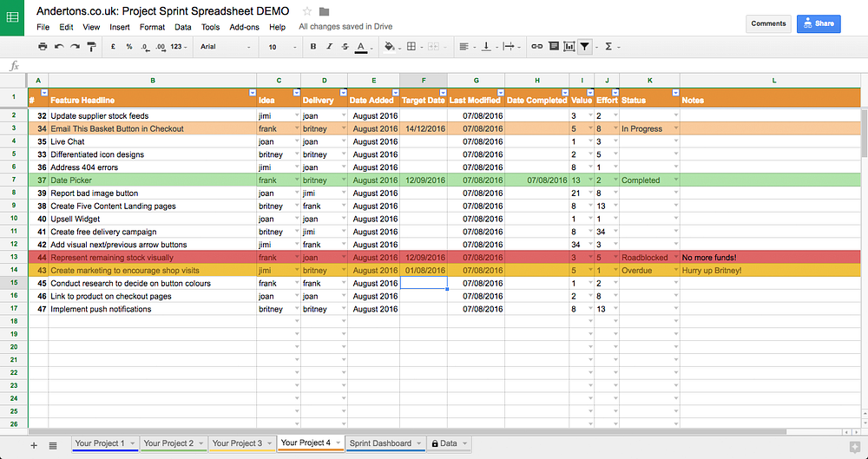This screenshot has height=459, width=868.
Task: Insert a chart
Action: click(569, 47)
